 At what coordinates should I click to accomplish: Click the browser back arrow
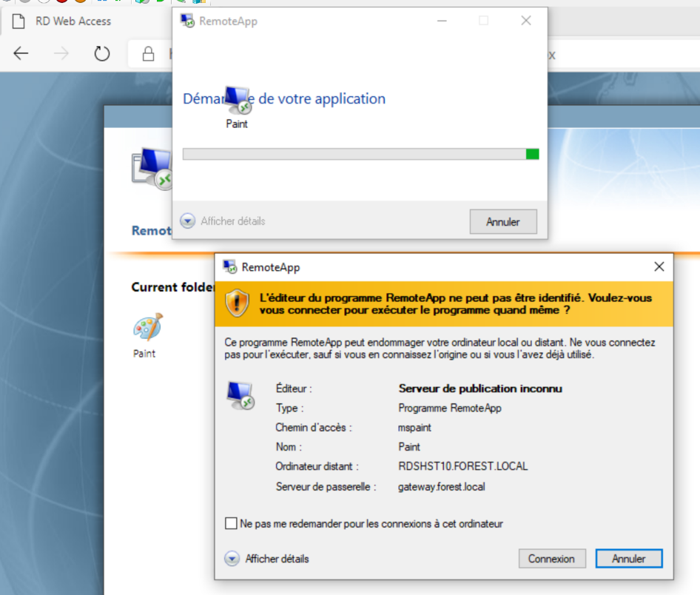pos(21,53)
